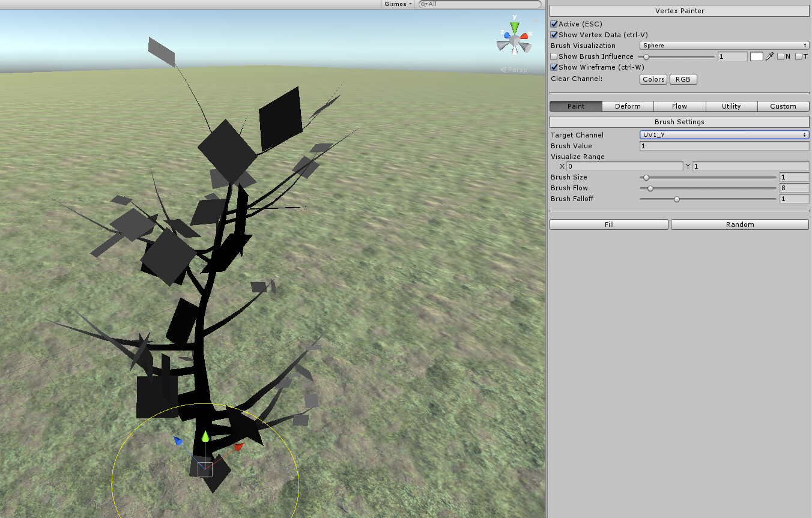Open the Brush Visualization dropdown showing Sphere
The image size is (812, 518).
click(x=724, y=45)
